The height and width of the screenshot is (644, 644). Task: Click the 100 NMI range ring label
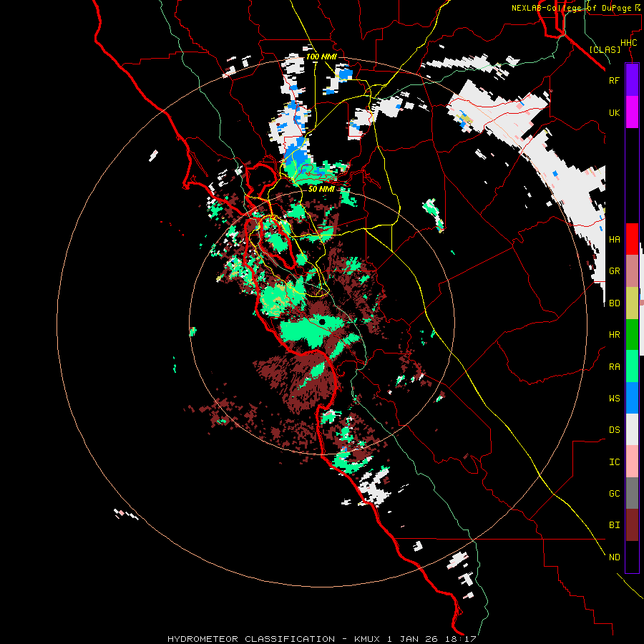click(321, 57)
